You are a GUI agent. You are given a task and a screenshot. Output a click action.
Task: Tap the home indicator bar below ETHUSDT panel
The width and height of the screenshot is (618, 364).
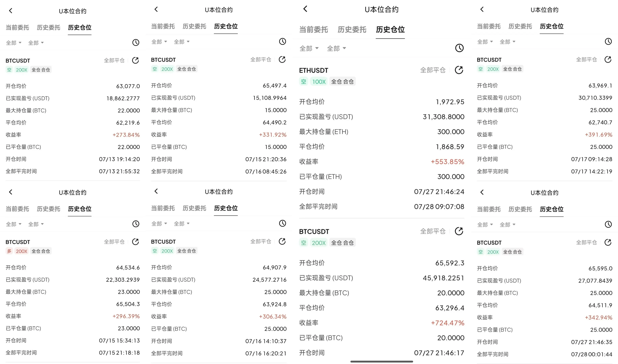click(382, 361)
